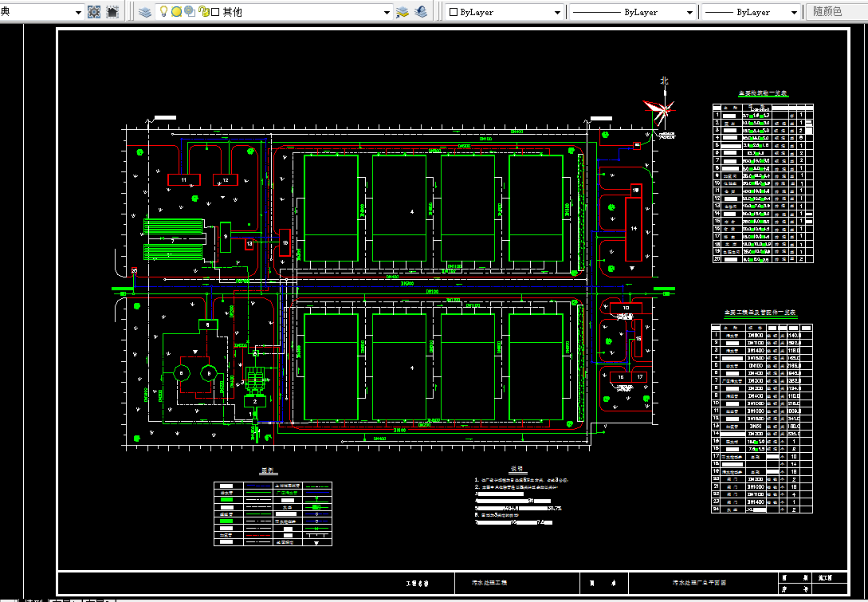The height and width of the screenshot is (602, 868).
Task: Click the Layer Previous icon
Action: [421, 12]
